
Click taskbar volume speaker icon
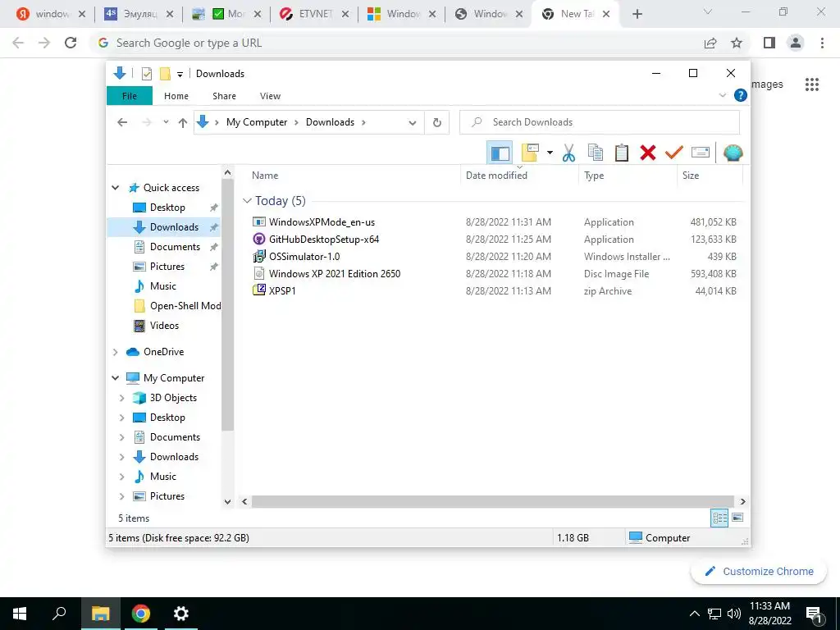pyautogui.click(x=734, y=614)
